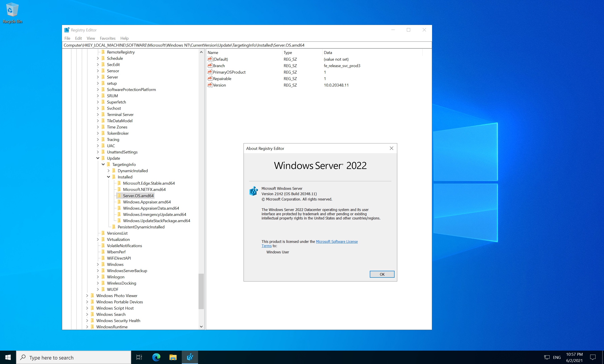Click the tree pane's vertical scrollbar thumb

coord(201,291)
